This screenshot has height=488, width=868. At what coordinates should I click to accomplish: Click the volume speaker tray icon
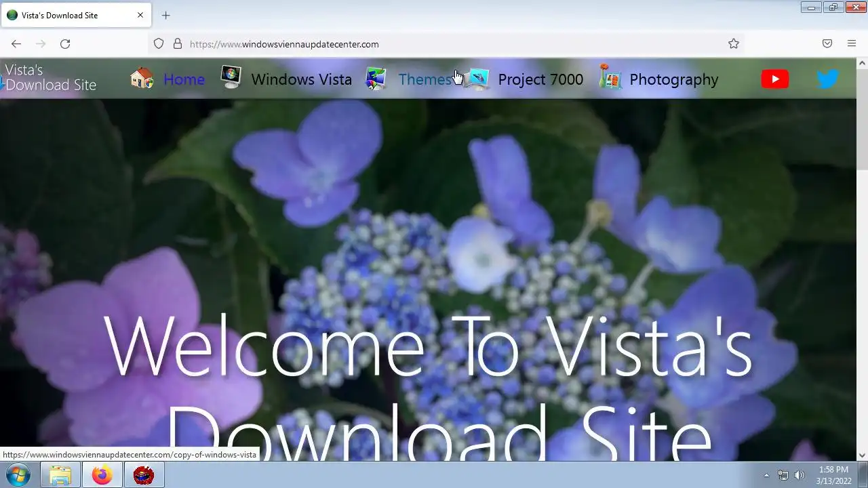coord(800,475)
